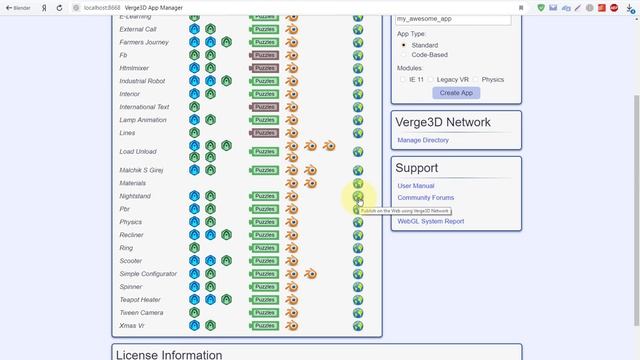Open the Blender file icon for Fb
This screenshot has width=640, height=360.
click(x=291, y=55)
